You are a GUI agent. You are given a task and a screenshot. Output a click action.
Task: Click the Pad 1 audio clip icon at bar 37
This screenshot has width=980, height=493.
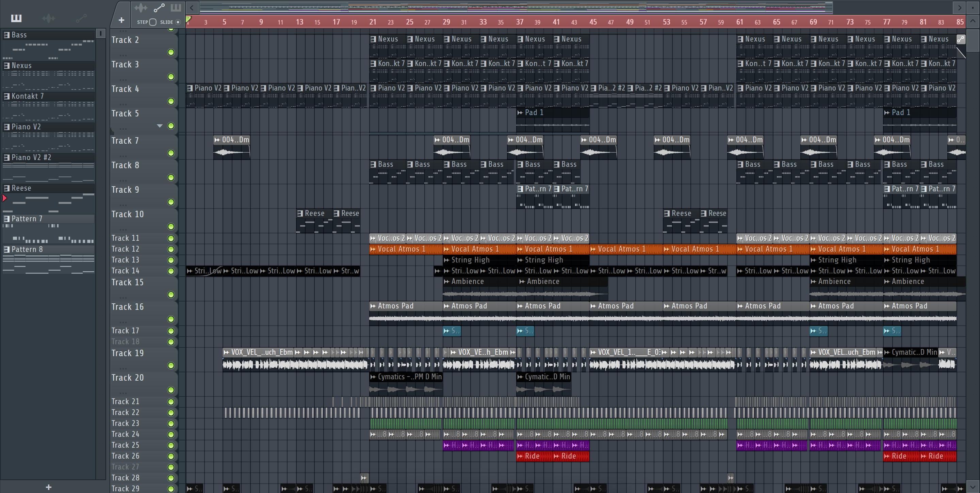pyautogui.click(x=520, y=113)
